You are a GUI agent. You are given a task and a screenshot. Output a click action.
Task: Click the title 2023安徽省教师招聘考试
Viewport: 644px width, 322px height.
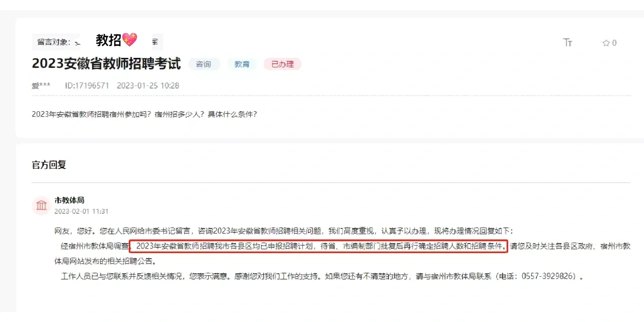tap(106, 63)
